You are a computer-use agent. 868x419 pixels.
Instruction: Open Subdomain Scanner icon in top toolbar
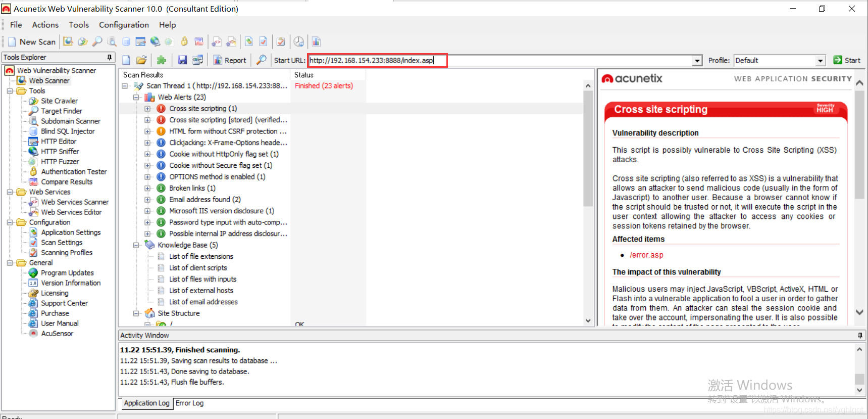tap(112, 41)
